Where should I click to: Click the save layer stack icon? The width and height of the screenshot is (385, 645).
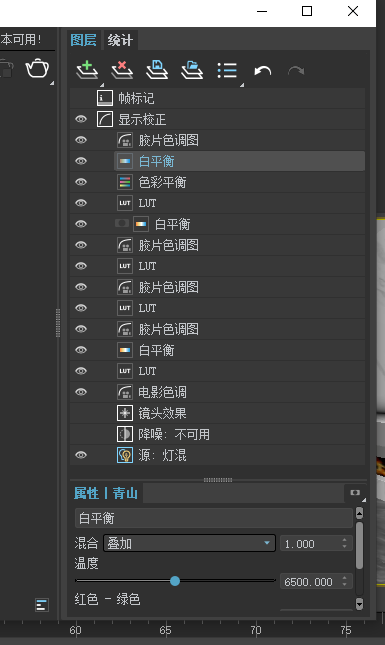click(x=157, y=70)
